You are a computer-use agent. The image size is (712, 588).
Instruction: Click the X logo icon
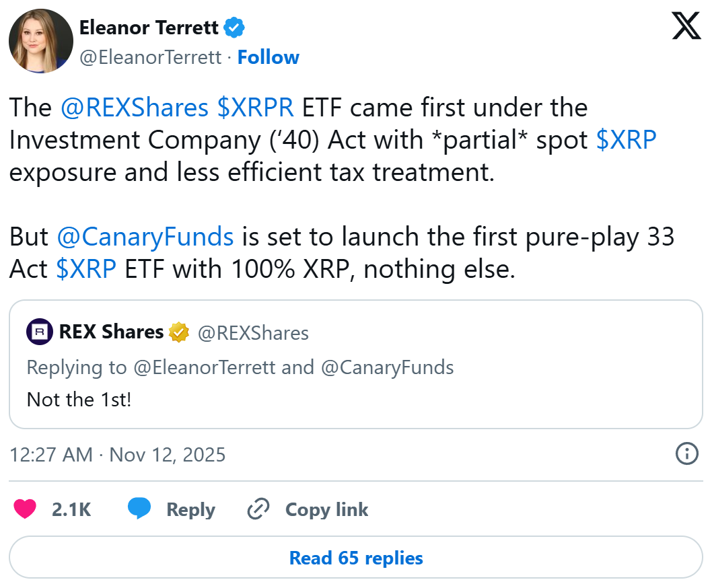[x=686, y=27]
